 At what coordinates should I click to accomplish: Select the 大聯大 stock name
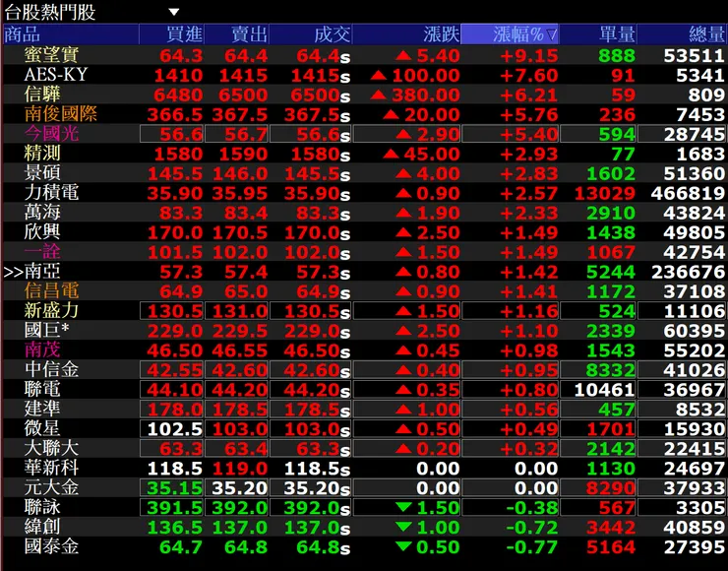tap(51, 448)
